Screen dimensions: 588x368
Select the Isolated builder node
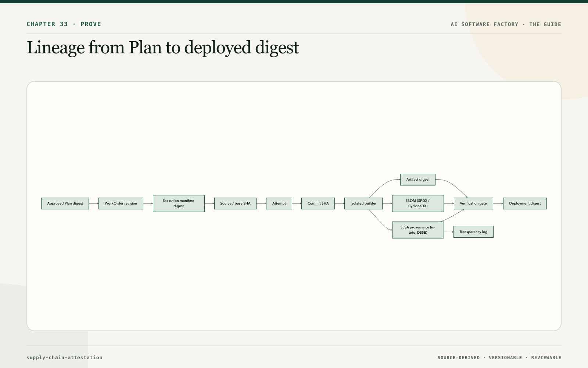[x=363, y=204]
